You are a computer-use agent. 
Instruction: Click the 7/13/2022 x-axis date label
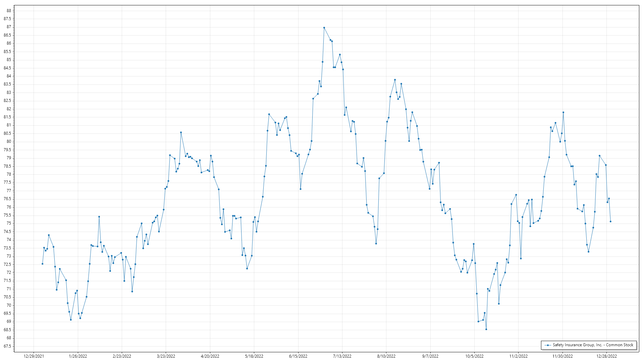click(x=342, y=356)
